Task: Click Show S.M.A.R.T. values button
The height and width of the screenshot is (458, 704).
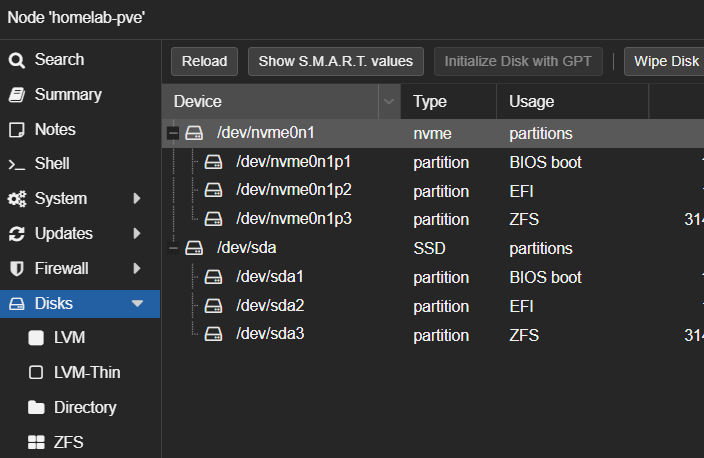Action: 336,61
